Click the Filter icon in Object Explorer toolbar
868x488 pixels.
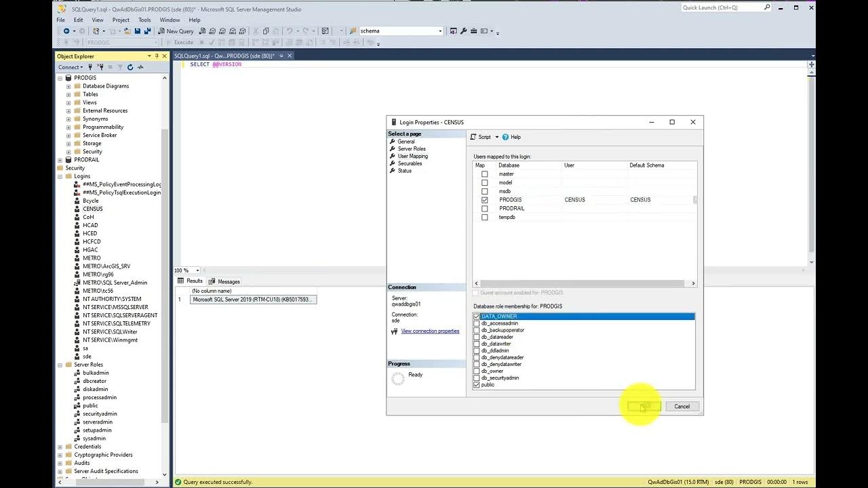(120, 67)
